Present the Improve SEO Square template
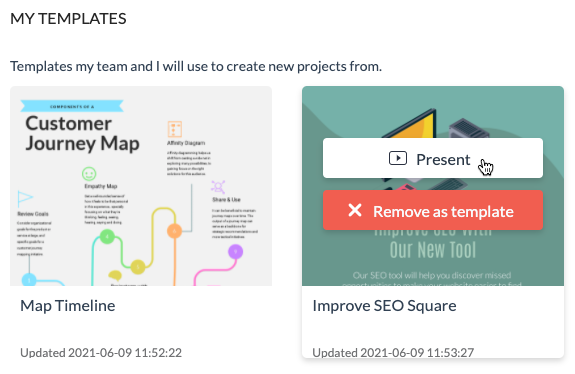 tap(433, 158)
